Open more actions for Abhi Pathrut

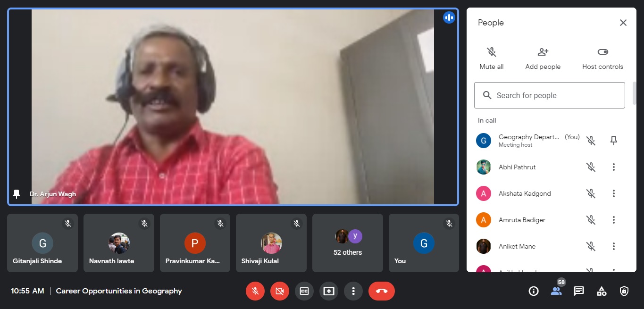(614, 167)
